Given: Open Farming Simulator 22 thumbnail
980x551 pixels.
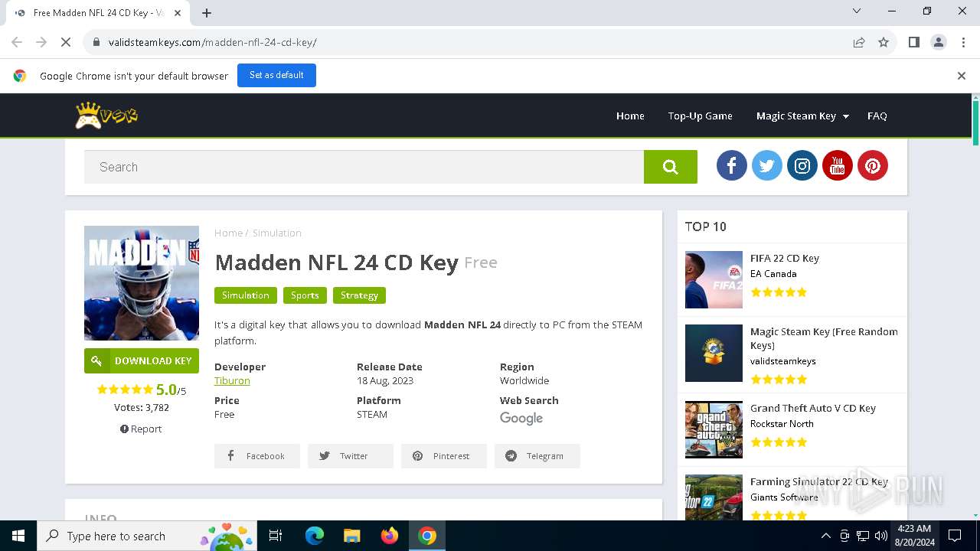Looking at the screenshot, I should pyautogui.click(x=714, y=497).
